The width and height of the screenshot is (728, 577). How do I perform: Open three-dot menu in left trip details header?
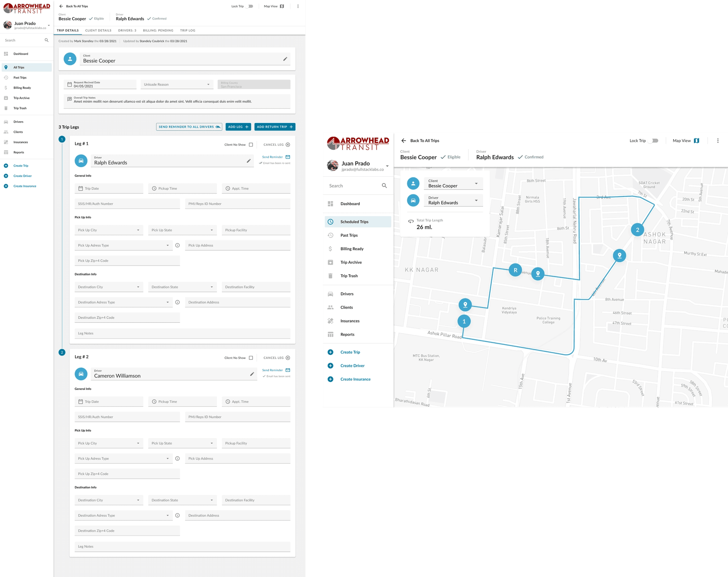click(298, 6)
